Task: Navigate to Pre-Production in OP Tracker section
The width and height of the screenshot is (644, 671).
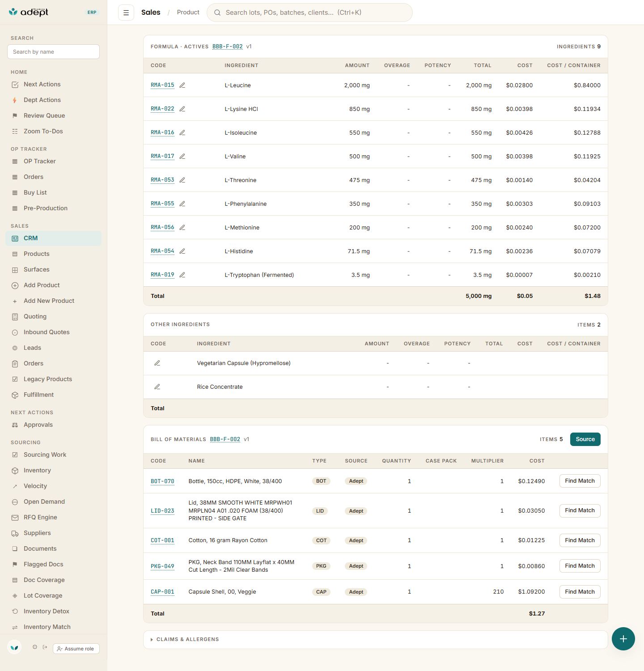Action: [x=54, y=208]
